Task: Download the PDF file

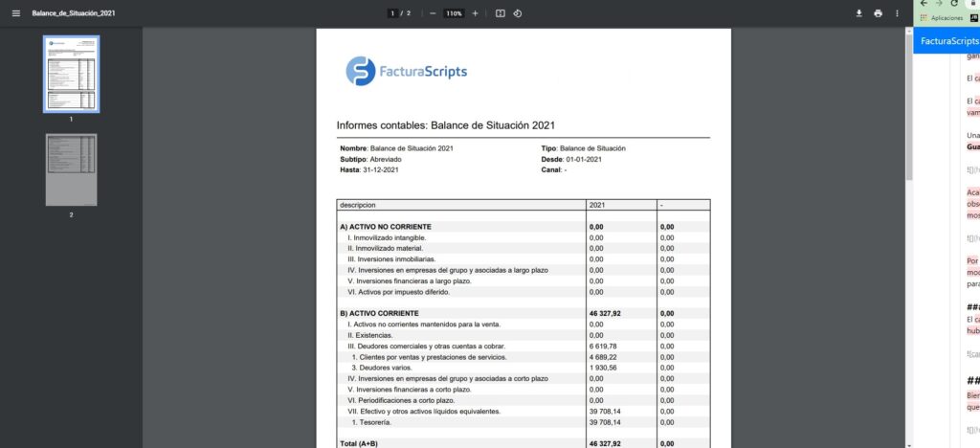Action: coord(858,13)
